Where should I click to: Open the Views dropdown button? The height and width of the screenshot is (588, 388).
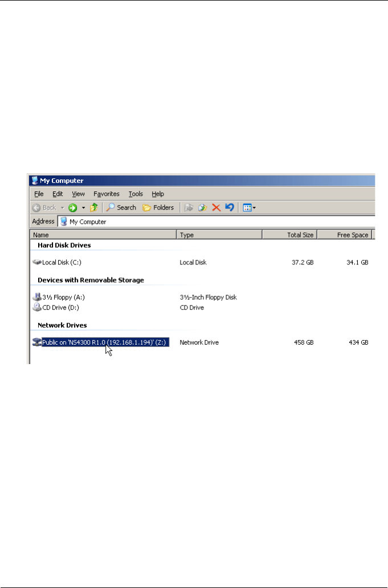(x=250, y=207)
